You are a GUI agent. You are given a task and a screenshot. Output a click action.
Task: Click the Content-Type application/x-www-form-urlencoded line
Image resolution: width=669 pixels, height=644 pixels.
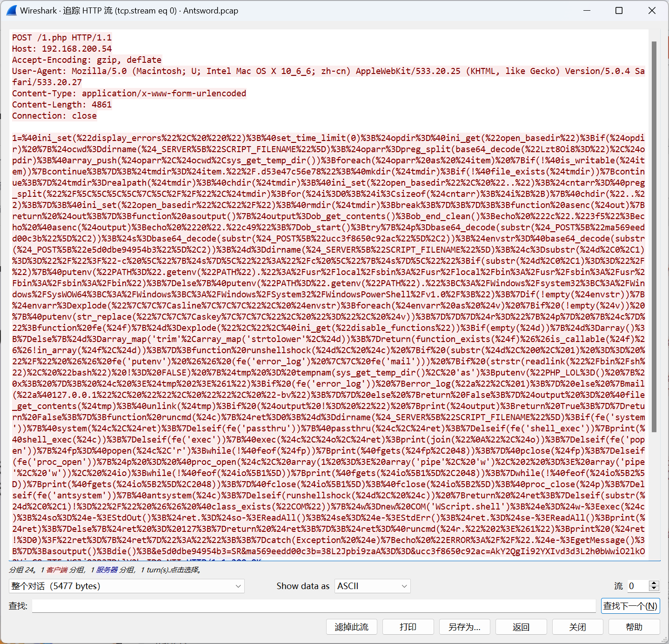click(x=129, y=94)
